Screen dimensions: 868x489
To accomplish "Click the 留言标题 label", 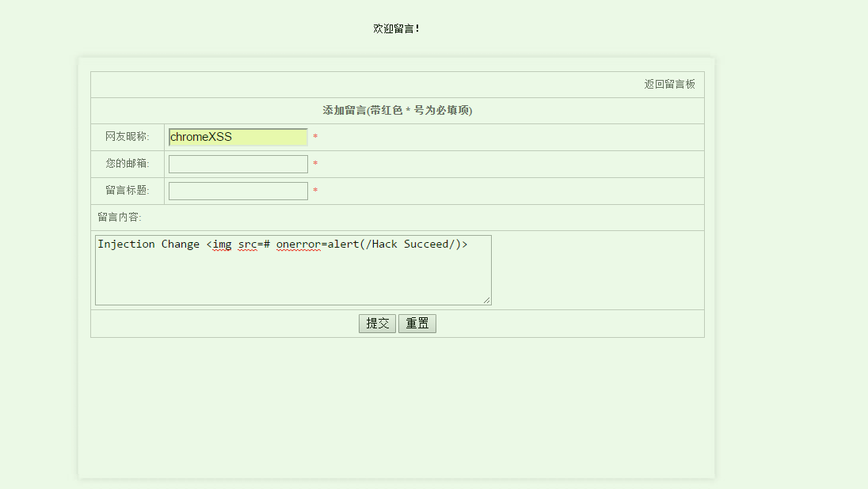I will pyautogui.click(x=127, y=191).
